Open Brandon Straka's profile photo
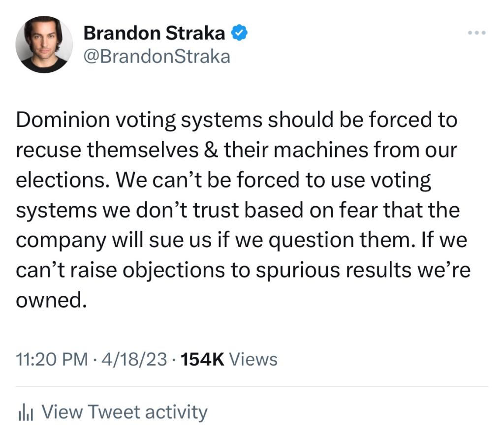This screenshot has height=440, width=504. pos(44,45)
